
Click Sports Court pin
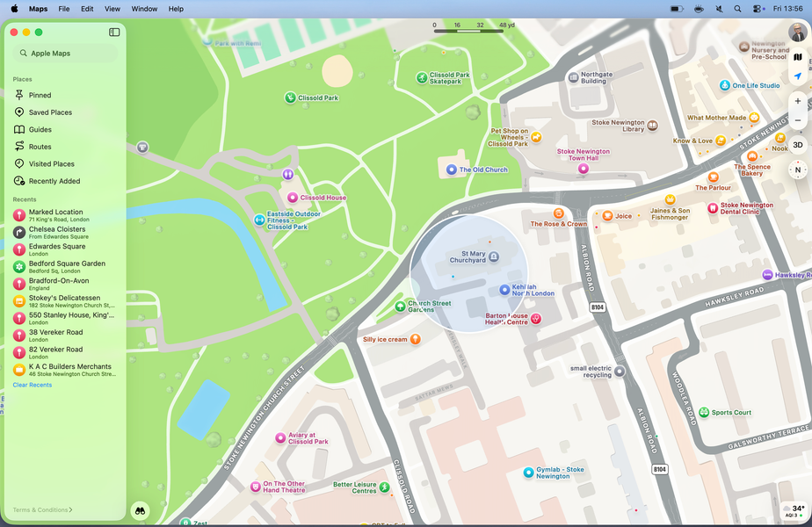(704, 412)
